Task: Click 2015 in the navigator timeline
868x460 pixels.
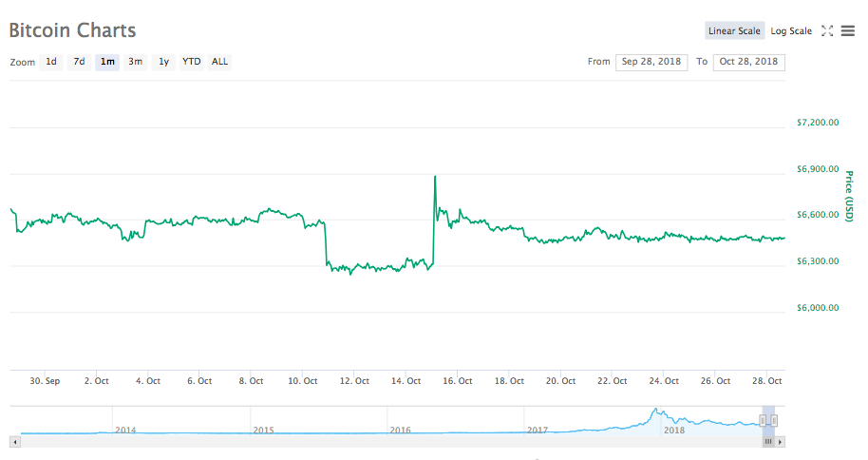Action: click(x=263, y=431)
